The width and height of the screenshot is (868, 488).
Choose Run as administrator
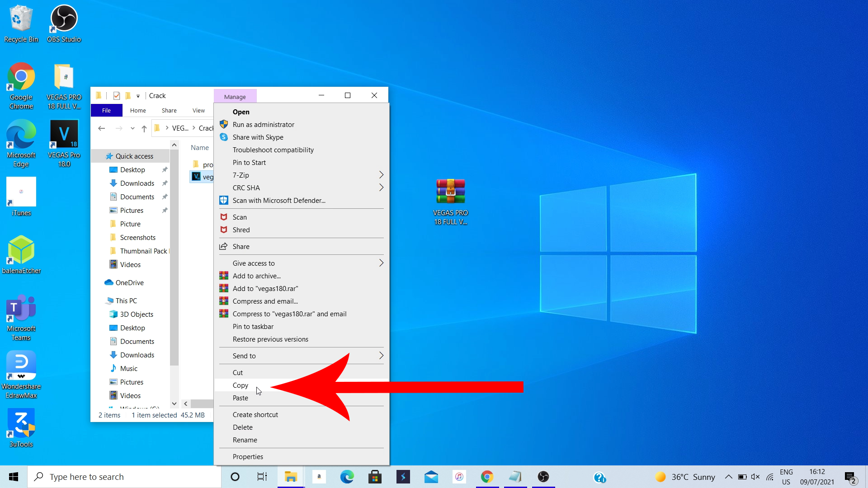click(302, 124)
